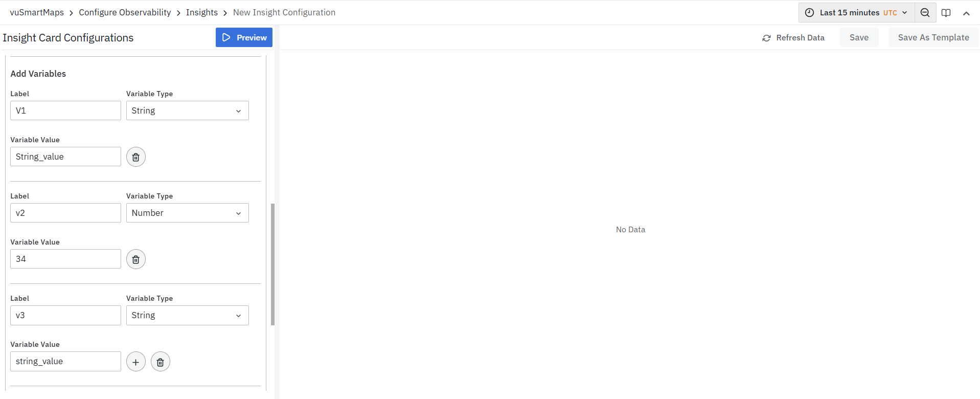Collapse the top bar with chevron-up icon
Image resolution: width=980 pixels, height=399 pixels.
pos(966,13)
